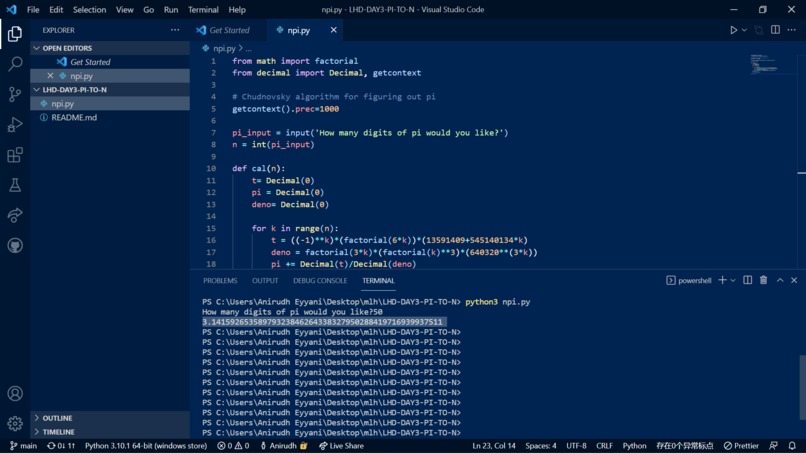Select Get Started in Open Editors
806x453 pixels.
pyautogui.click(x=110, y=62)
